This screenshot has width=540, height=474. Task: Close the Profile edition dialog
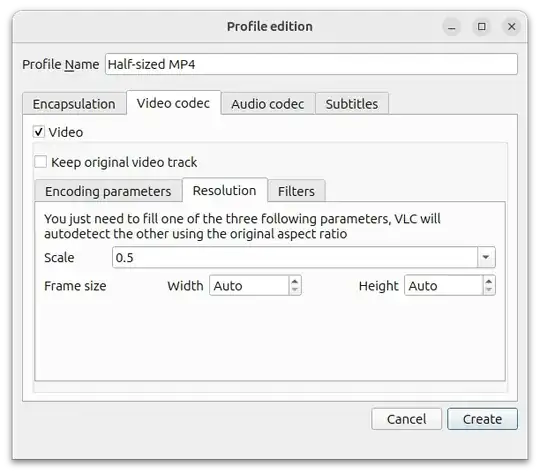[511, 27]
